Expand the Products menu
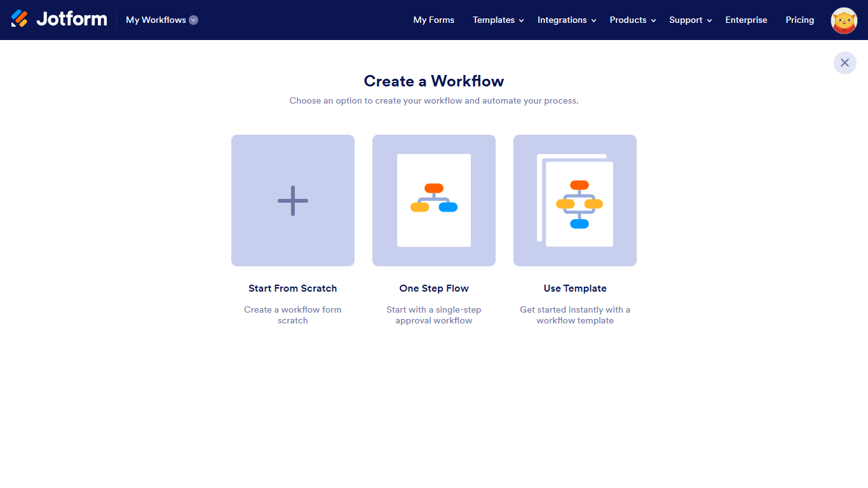This screenshot has height=488, width=868. point(633,20)
